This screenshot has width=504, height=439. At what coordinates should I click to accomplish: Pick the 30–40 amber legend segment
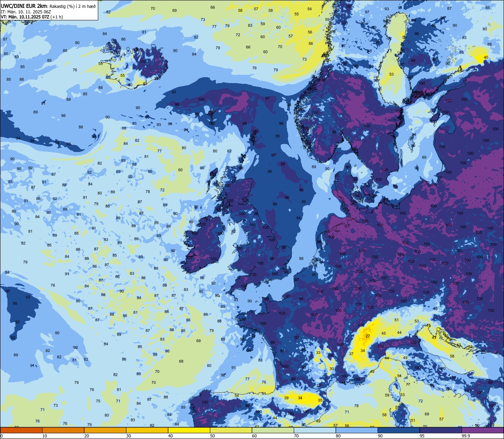click(147, 430)
